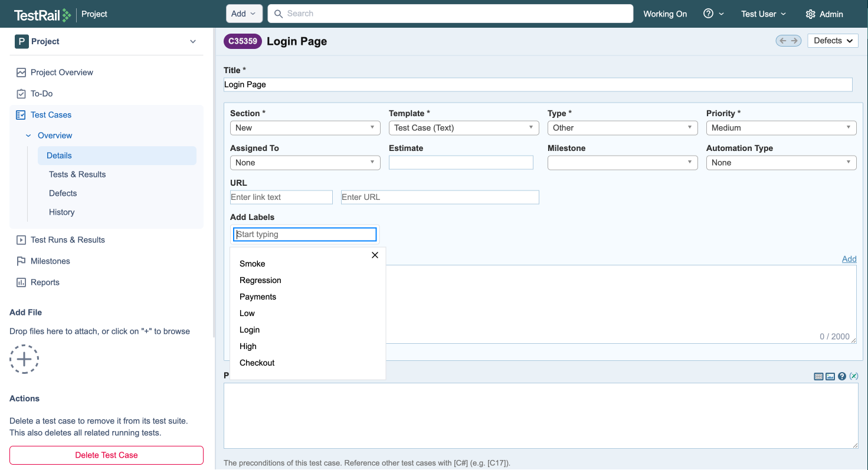The image size is (868, 470).
Task: Click the insert image icon above Preconditions
Action: 830,376
